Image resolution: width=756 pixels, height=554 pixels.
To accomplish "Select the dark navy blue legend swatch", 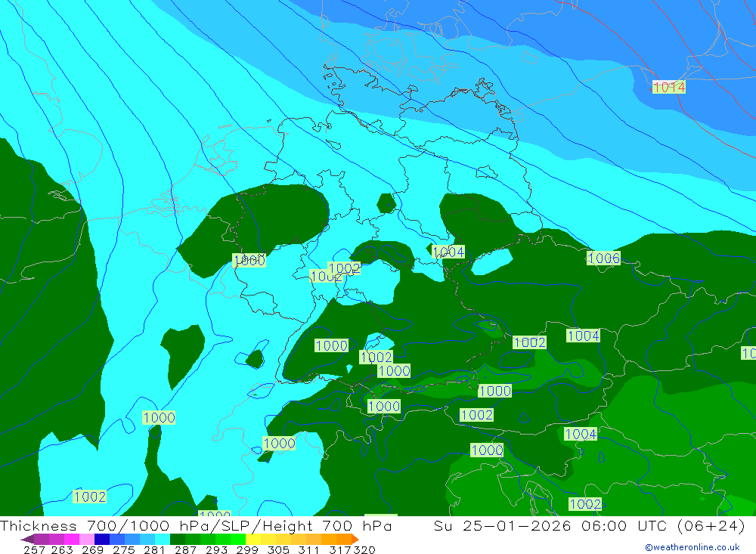I will [x=101, y=539].
